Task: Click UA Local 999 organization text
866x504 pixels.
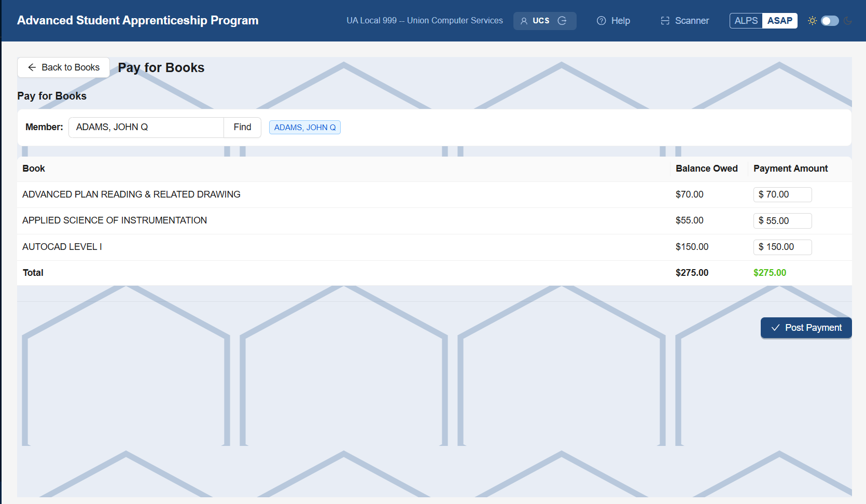Action: pyautogui.click(x=425, y=21)
